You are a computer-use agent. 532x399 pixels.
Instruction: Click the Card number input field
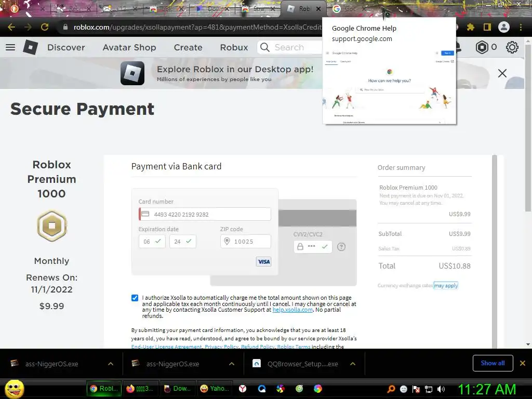(205, 214)
